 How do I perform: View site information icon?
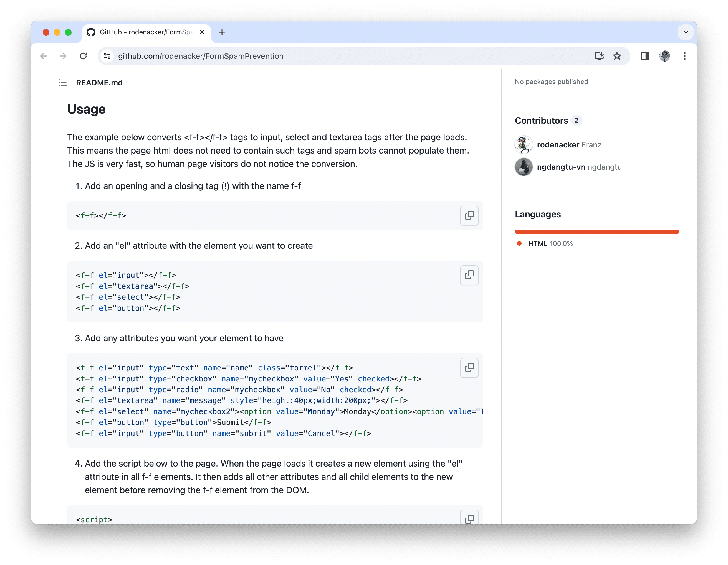107,56
